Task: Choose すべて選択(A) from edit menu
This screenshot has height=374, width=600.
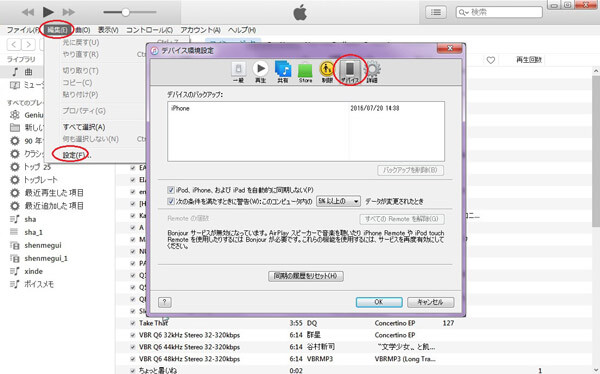Action: click(x=84, y=127)
